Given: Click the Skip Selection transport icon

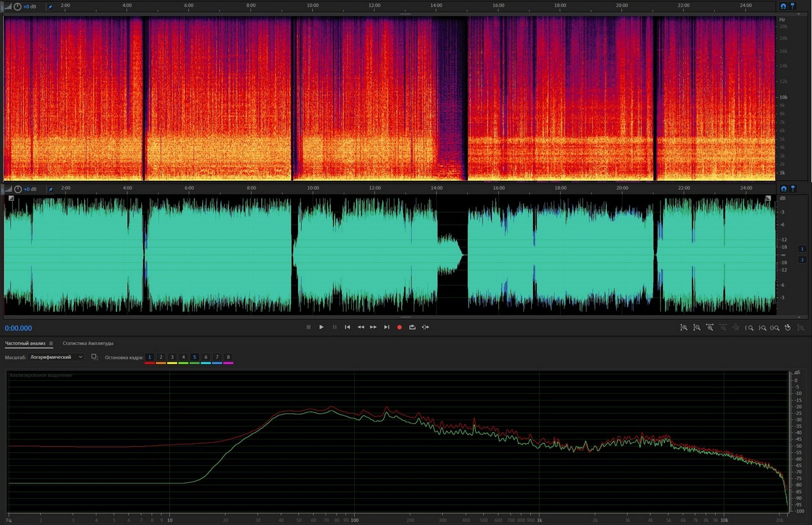Looking at the screenshot, I should (x=426, y=327).
